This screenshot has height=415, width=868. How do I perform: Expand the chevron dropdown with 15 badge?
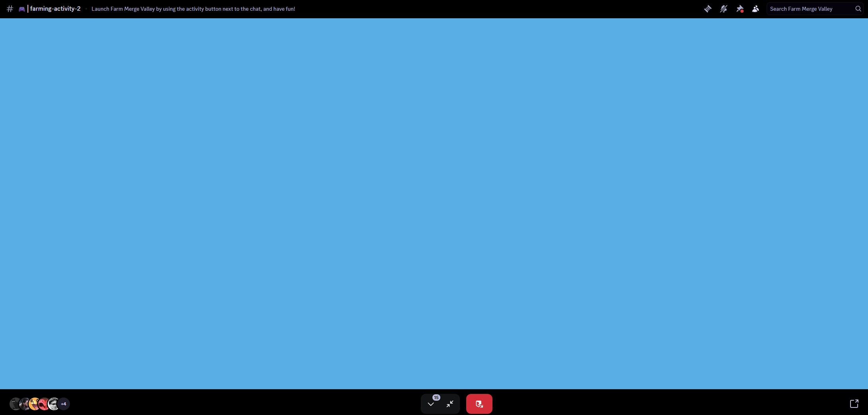(x=431, y=404)
